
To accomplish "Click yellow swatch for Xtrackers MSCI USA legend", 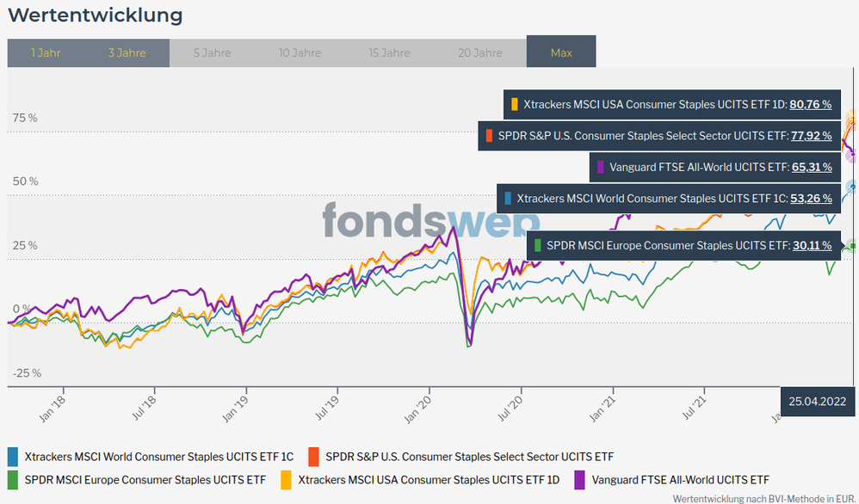I will pyautogui.click(x=286, y=479).
